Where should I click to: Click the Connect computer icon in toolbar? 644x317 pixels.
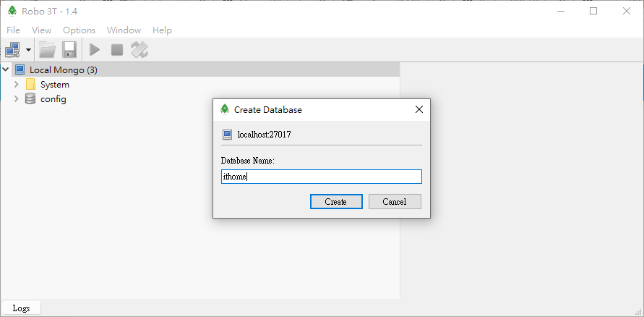12,50
